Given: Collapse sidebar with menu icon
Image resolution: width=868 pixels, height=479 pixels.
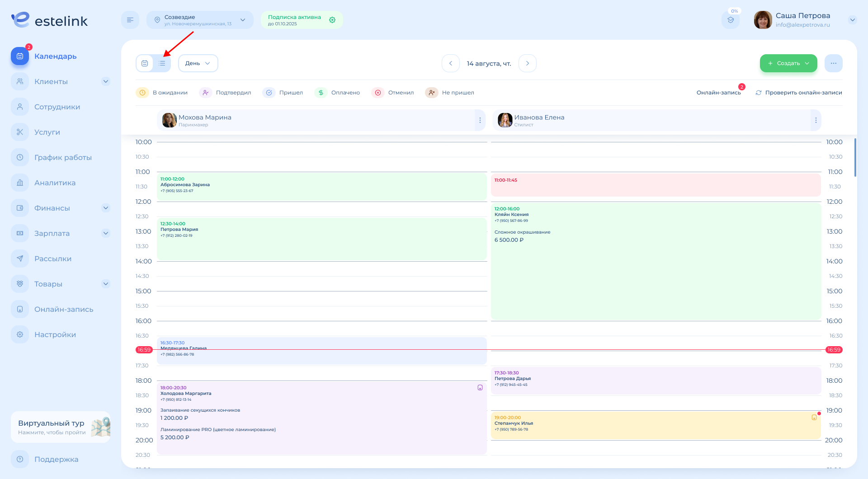Looking at the screenshot, I should click(x=130, y=20).
